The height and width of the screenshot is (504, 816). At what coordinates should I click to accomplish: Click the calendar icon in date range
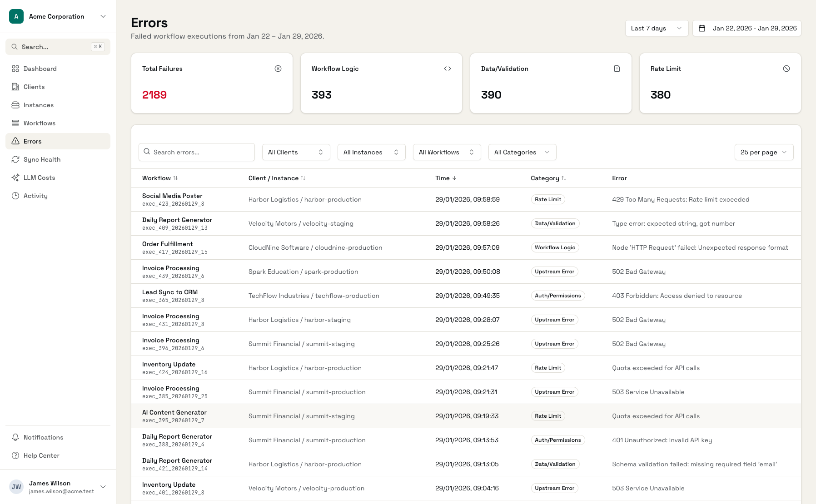702,28
